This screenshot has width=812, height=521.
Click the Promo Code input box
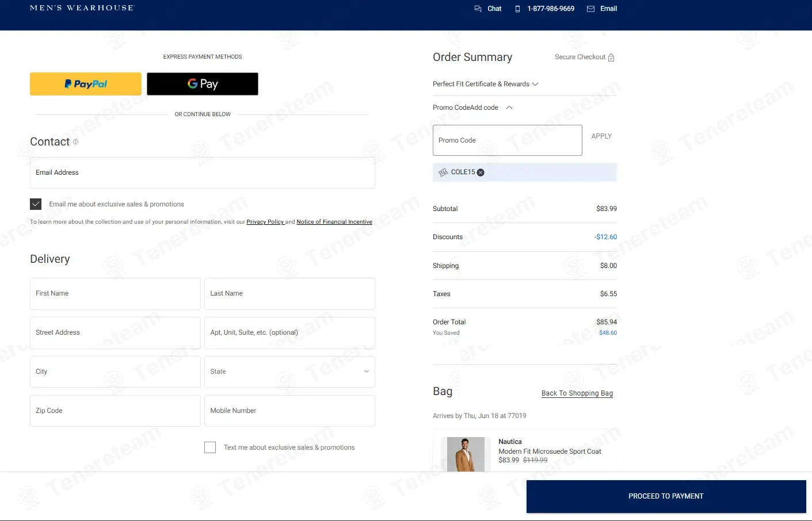pyautogui.click(x=508, y=140)
